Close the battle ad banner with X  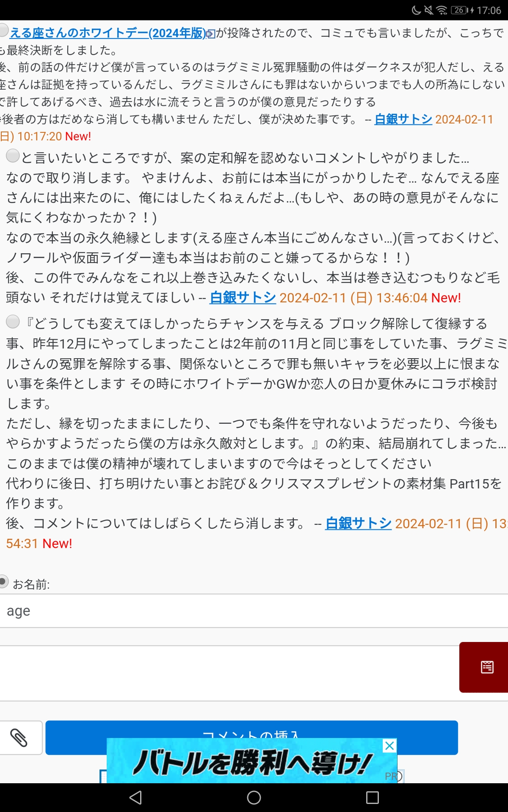[389, 745]
